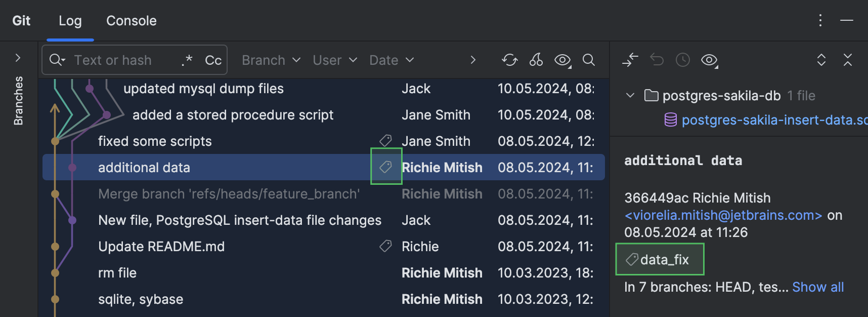Click the Git tool window title
Viewport: 868px width, 317px height.
click(21, 21)
